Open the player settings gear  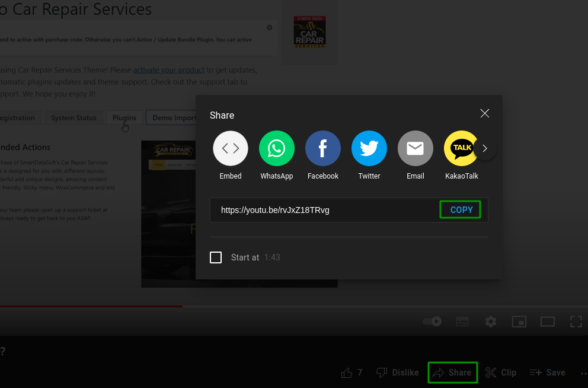(491, 322)
